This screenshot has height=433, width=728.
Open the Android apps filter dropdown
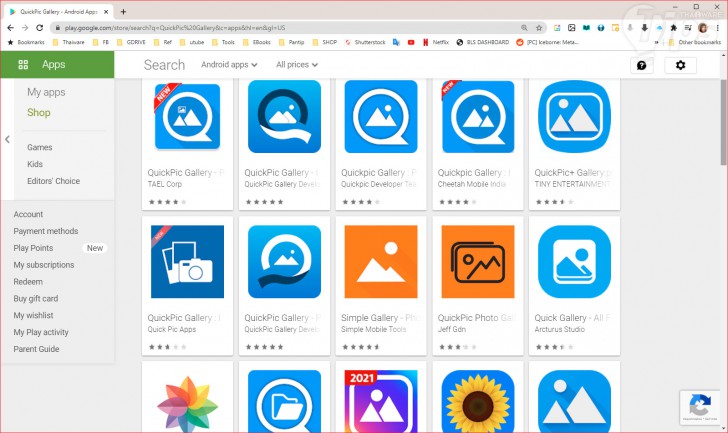pyautogui.click(x=229, y=65)
